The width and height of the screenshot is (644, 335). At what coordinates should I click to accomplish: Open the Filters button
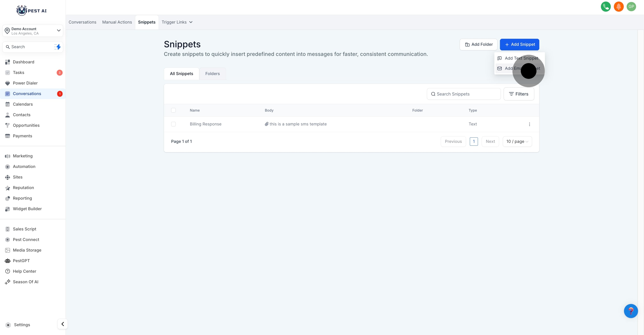pyautogui.click(x=519, y=94)
